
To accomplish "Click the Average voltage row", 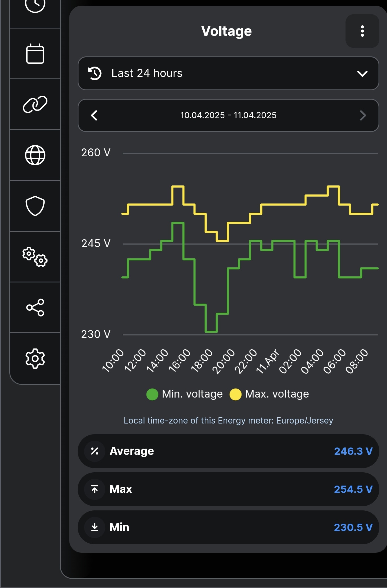I will point(228,451).
